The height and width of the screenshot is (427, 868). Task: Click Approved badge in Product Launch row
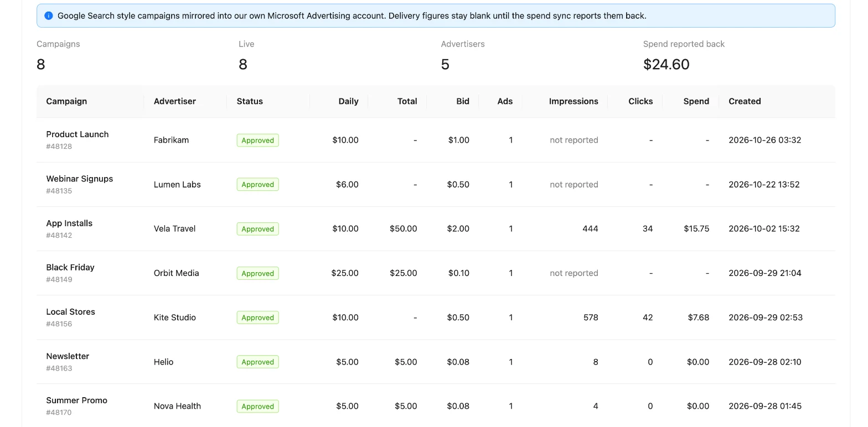tap(257, 140)
